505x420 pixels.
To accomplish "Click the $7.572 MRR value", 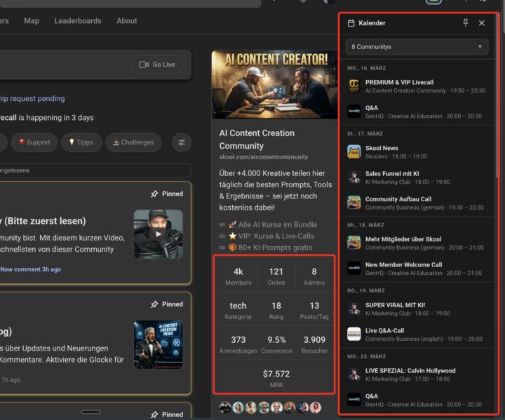I will click(276, 374).
